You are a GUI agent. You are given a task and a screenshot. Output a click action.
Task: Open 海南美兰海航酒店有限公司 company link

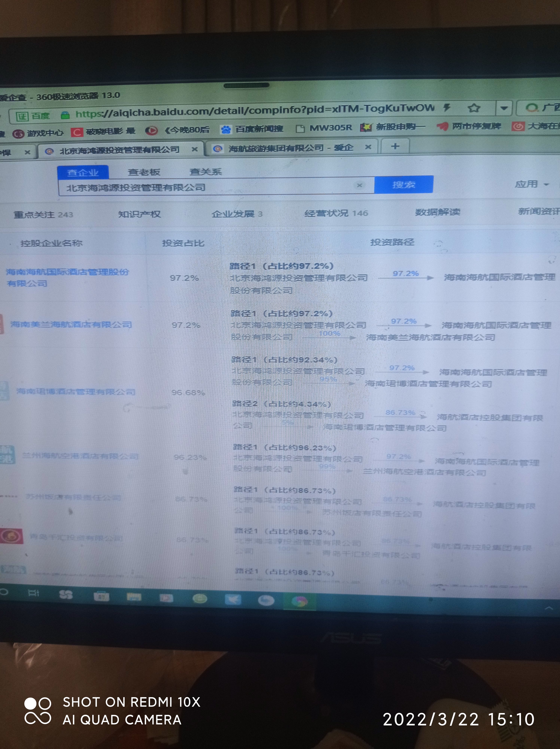click(71, 324)
